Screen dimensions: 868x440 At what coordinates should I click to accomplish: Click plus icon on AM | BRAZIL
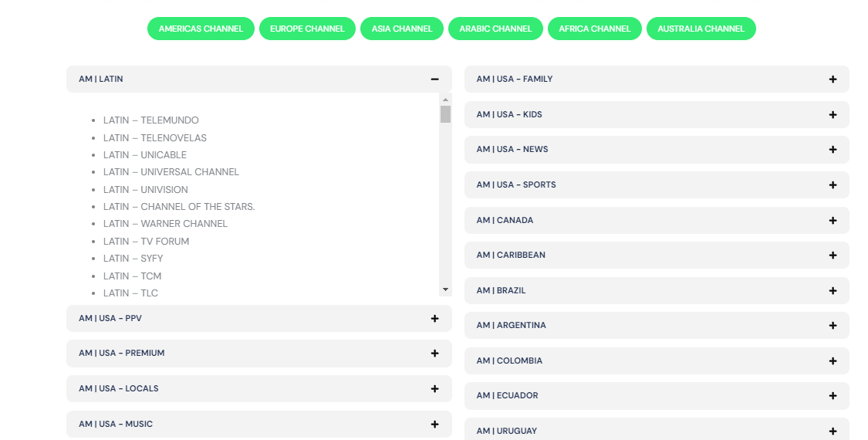833,291
